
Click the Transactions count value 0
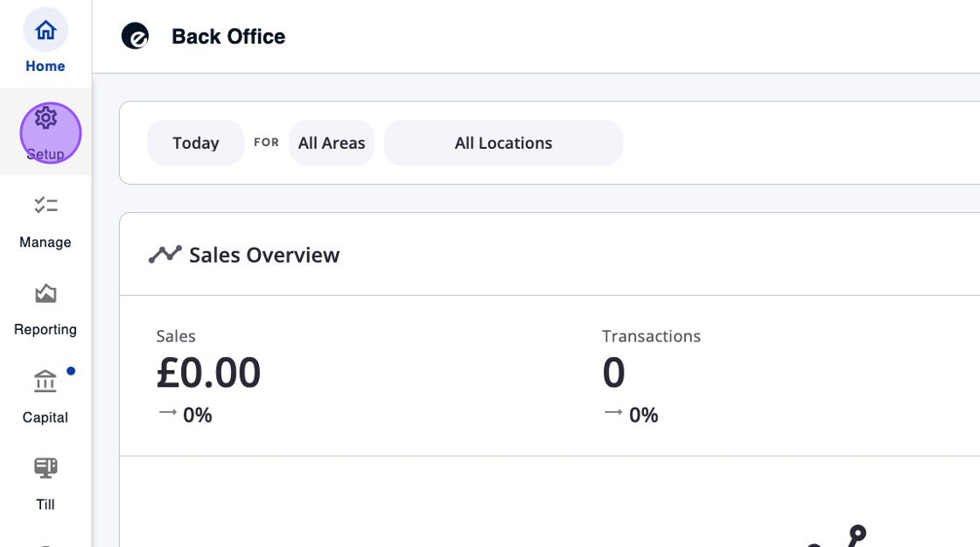(x=613, y=373)
